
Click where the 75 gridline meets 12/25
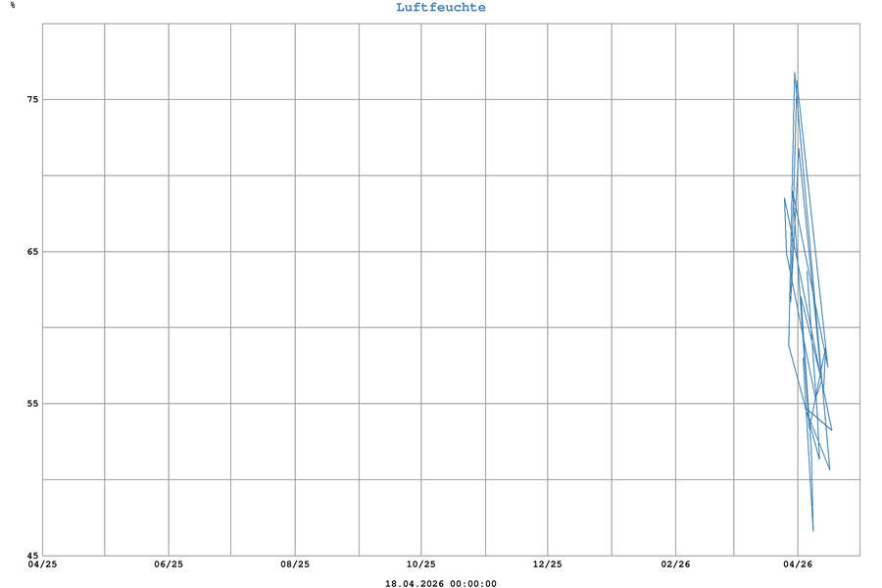[548, 100]
